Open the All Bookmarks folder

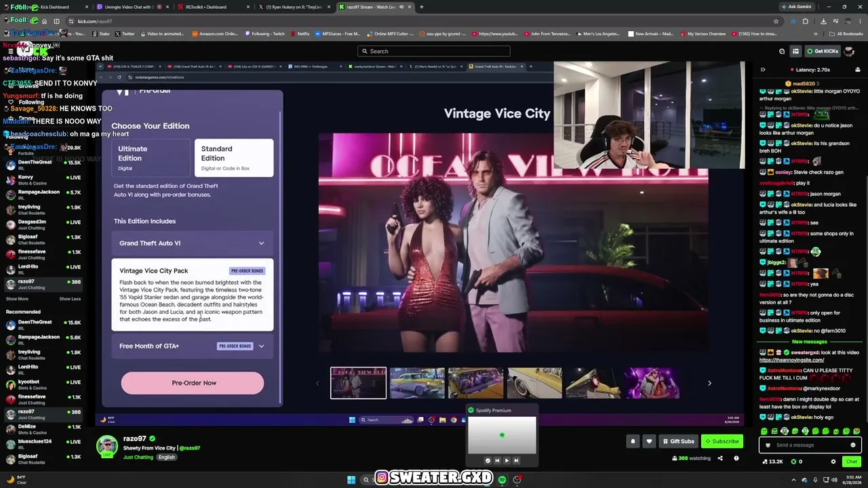(847, 33)
